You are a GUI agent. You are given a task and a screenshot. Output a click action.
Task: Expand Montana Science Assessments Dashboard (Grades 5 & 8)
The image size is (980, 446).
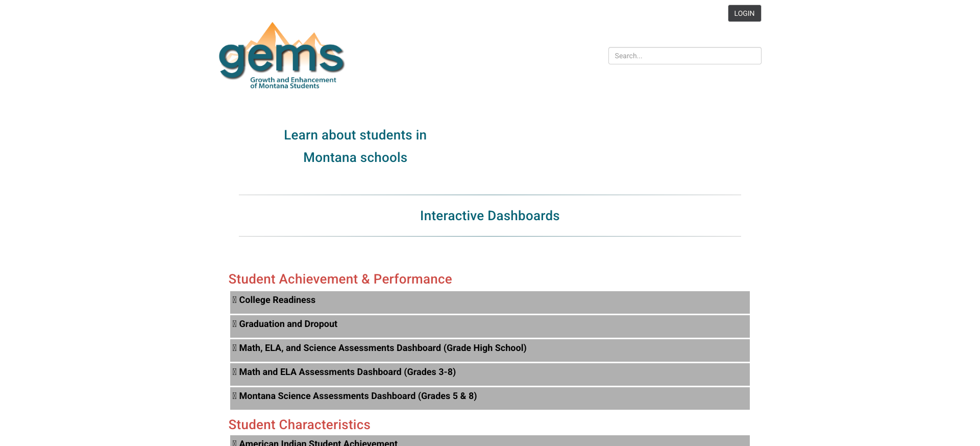pyautogui.click(x=489, y=398)
